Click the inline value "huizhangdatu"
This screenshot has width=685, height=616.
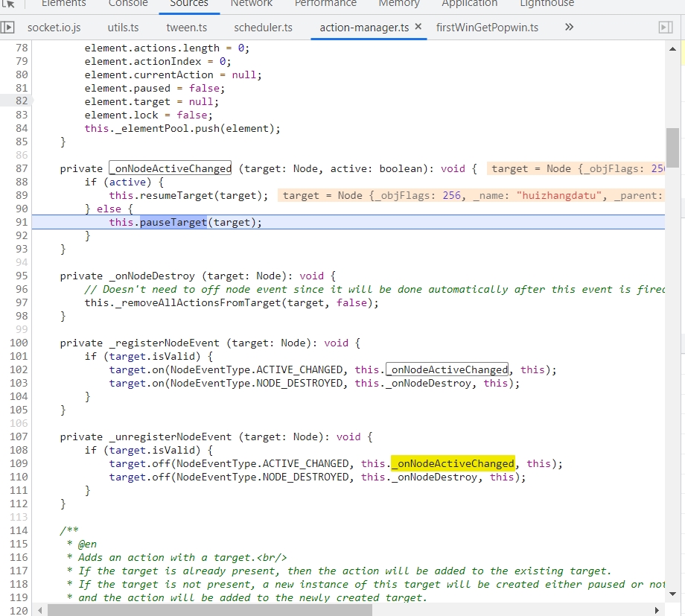558,195
